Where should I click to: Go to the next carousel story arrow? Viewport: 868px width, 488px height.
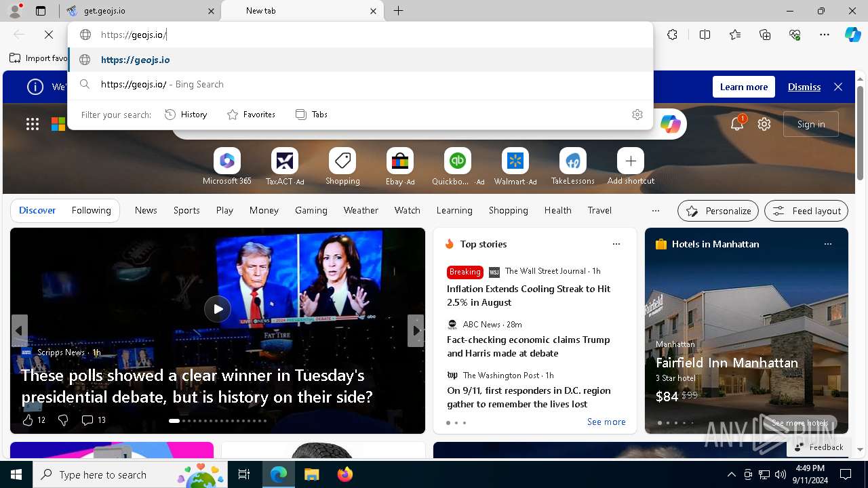(x=416, y=331)
